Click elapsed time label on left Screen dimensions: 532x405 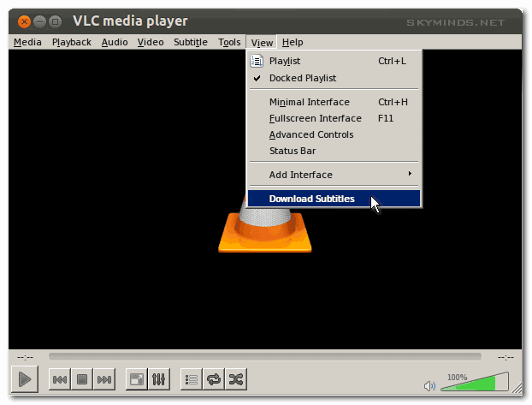(25, 357)
